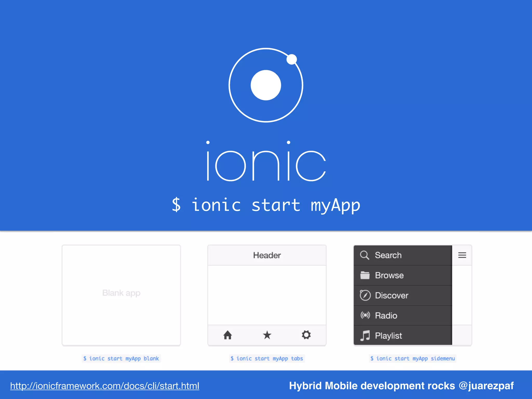
Task: Click the ionic start myApp tabs command
Action: 267,358
